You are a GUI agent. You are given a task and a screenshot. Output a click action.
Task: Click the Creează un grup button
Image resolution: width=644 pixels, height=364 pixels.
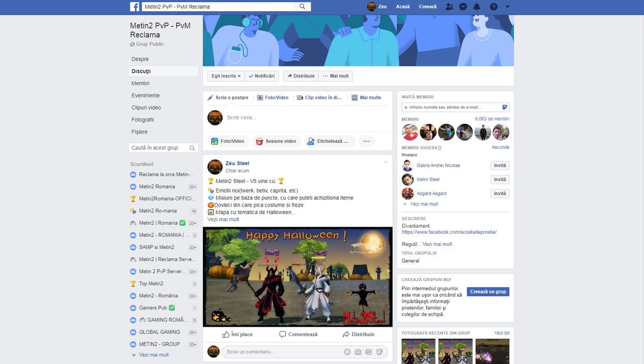point(488,292)
